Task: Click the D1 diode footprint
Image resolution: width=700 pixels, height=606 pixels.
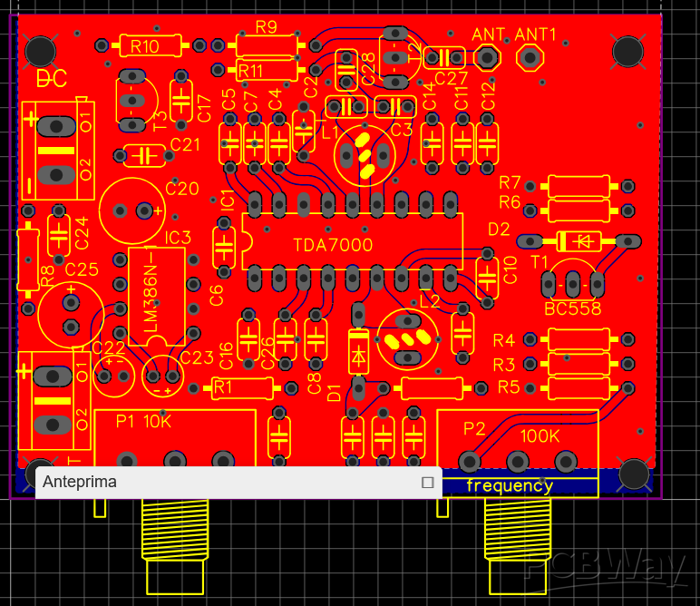Action: click(359, 351)
